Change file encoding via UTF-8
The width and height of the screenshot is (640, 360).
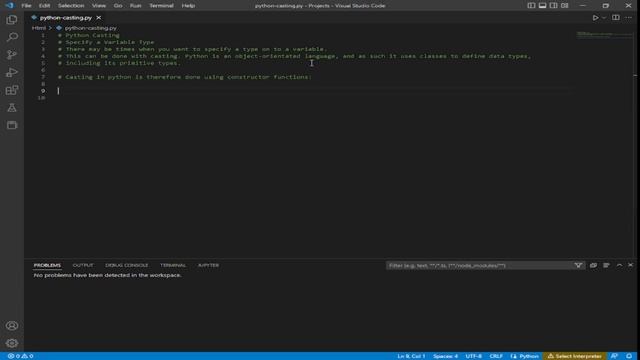(x=473, y=356)
